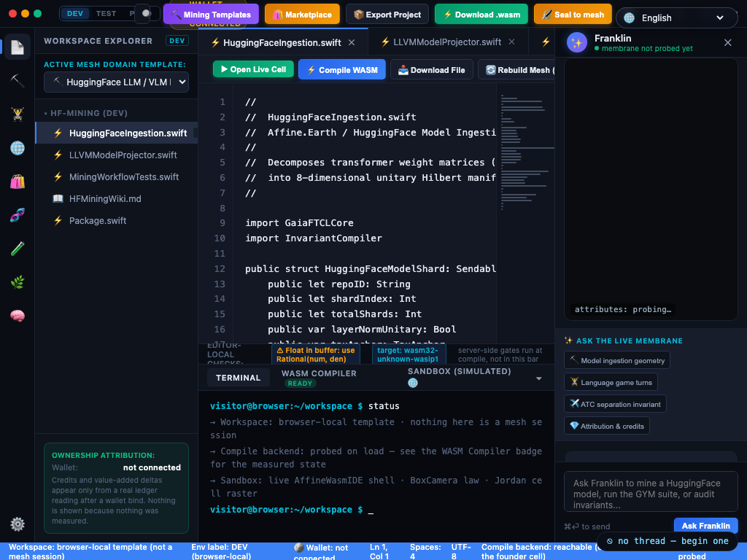Screen dimensions: 747x560
Task: Choose Attribution & credits suggestion
Action: (606, 426)
